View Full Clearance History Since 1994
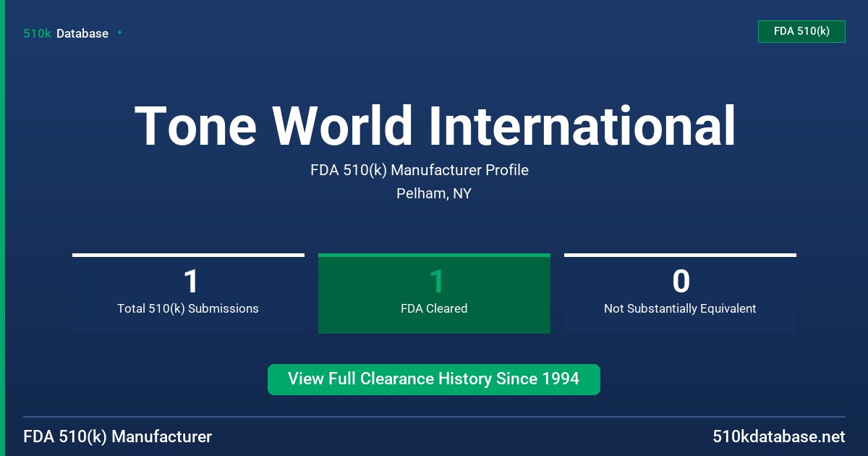This screenshot has height=456, width=868. [x=434, y=379]
